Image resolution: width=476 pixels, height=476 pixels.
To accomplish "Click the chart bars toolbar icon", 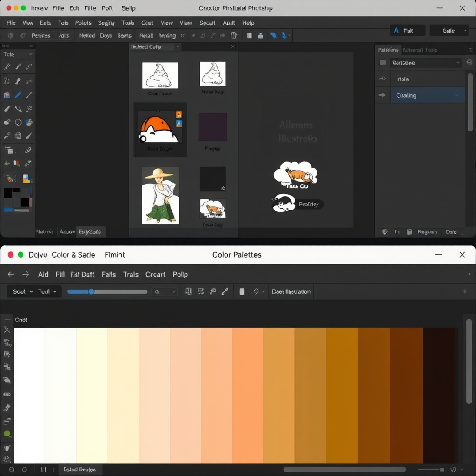I will tap(260, 35).
